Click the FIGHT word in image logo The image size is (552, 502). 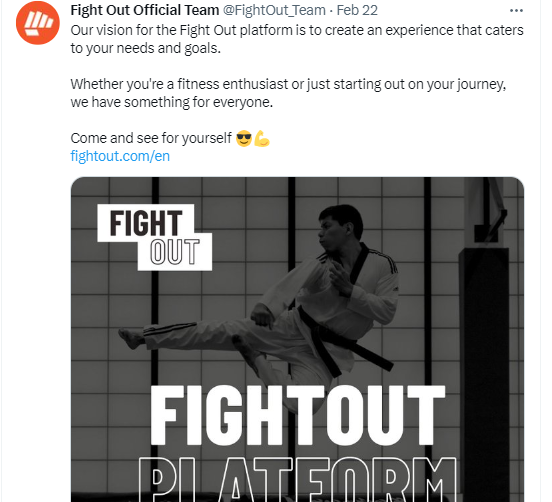pos(146,223)
